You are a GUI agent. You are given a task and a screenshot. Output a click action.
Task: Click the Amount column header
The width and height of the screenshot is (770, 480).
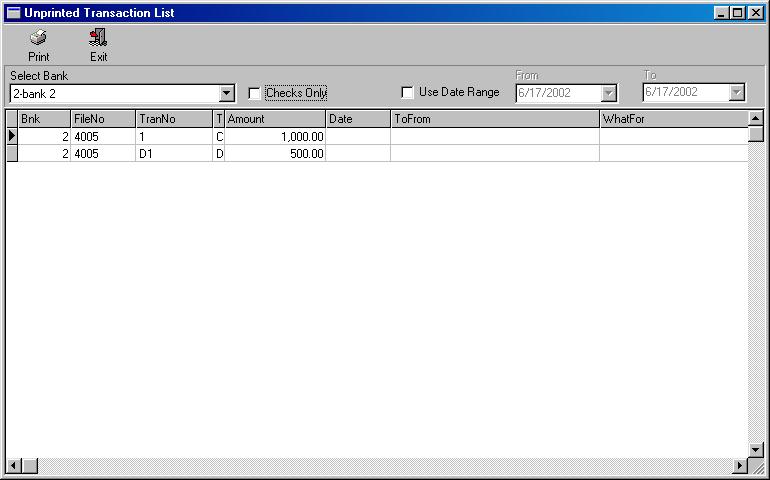(x=275, y=119)
